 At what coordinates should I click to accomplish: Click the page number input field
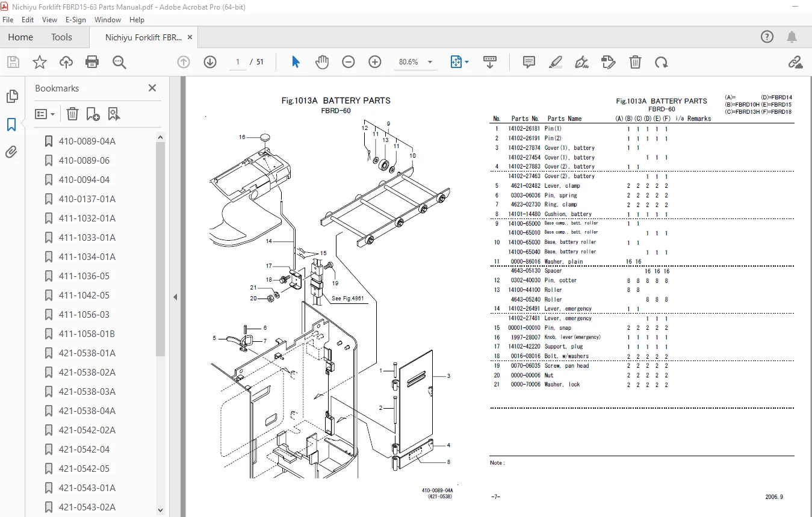(238, 62)
